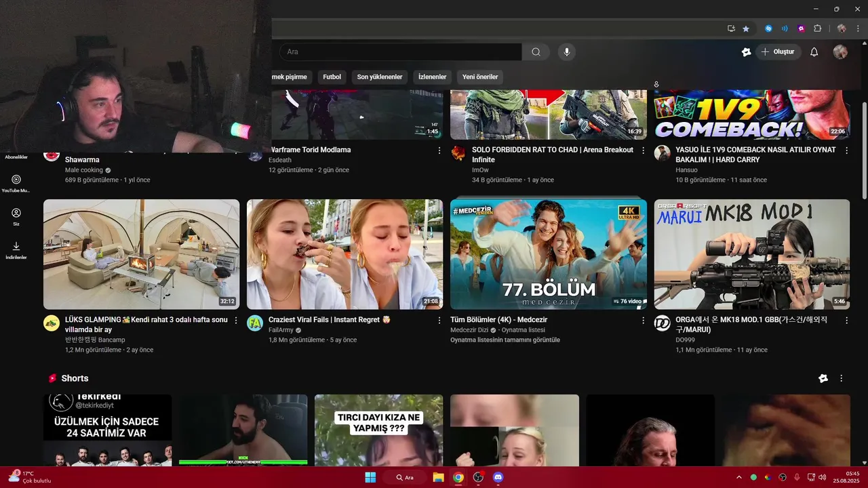Open options for Medcezir playlist

(643, 320)
